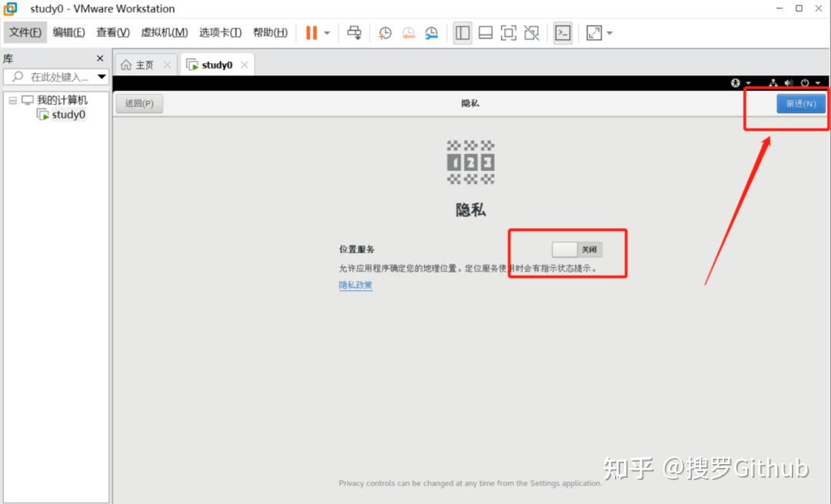Click the library search input field
The width and height of the screenshot is (831, 504).
[x=50, y=77]
